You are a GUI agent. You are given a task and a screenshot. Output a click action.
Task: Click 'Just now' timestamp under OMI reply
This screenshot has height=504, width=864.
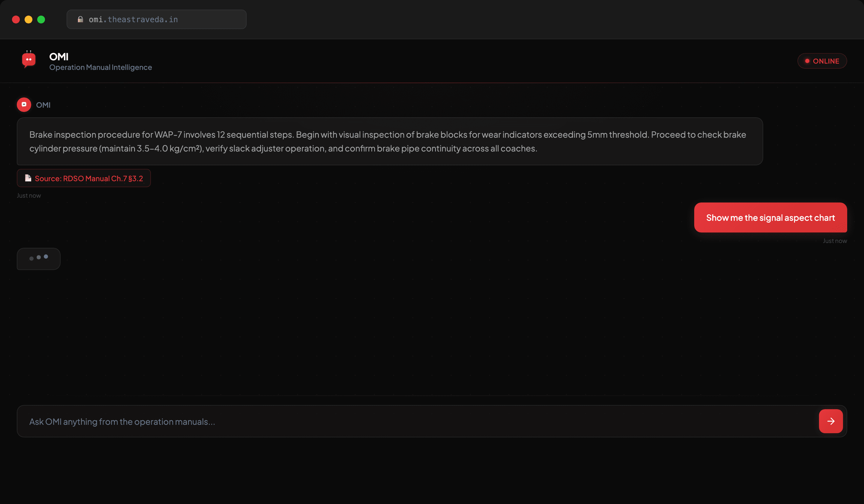click(29, 195)
